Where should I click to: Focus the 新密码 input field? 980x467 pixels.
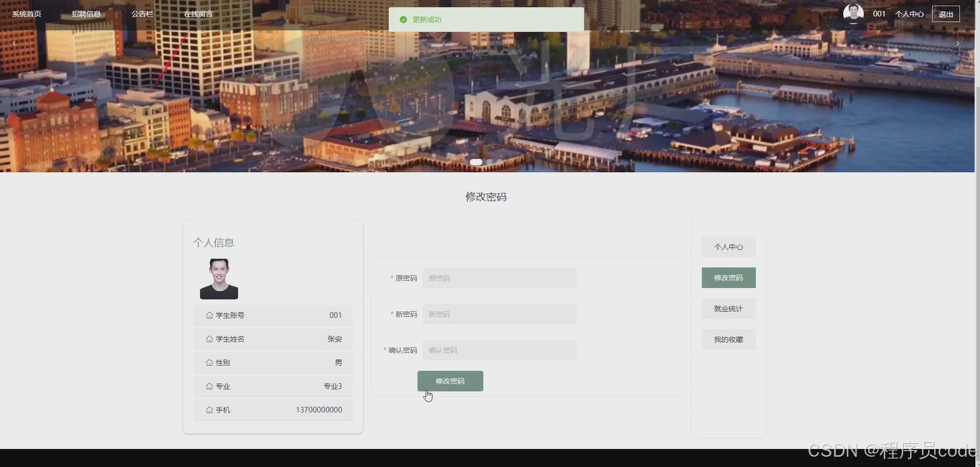[500, 314]
